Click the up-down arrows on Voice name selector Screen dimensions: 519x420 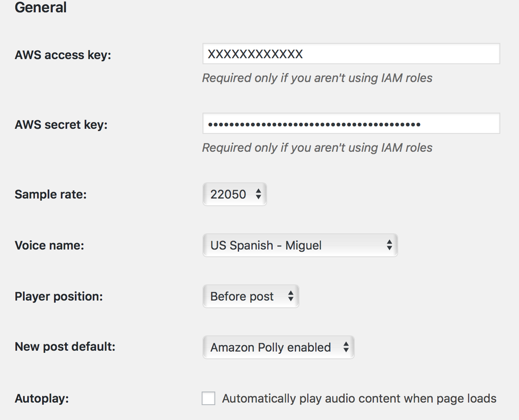[389, 245]
